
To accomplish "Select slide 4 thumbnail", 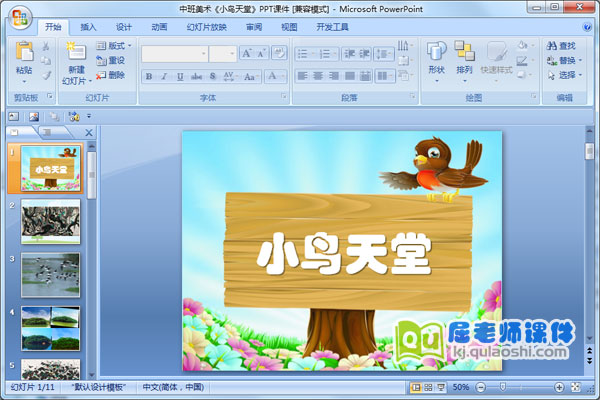I will point(51,328).
